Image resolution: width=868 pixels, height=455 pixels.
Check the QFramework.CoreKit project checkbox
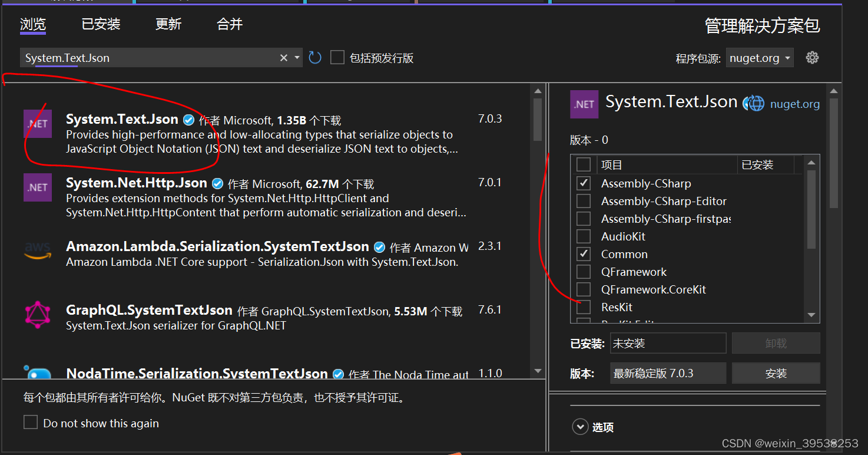583,289
